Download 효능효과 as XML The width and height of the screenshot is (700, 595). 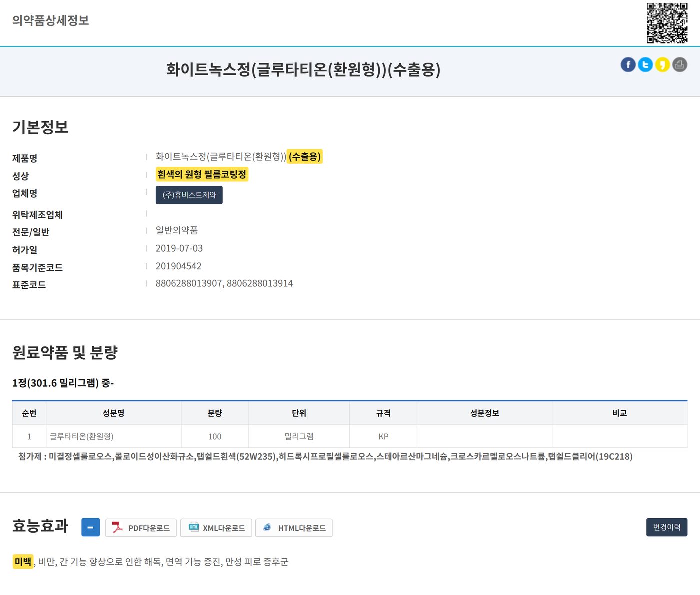(216, 528)
